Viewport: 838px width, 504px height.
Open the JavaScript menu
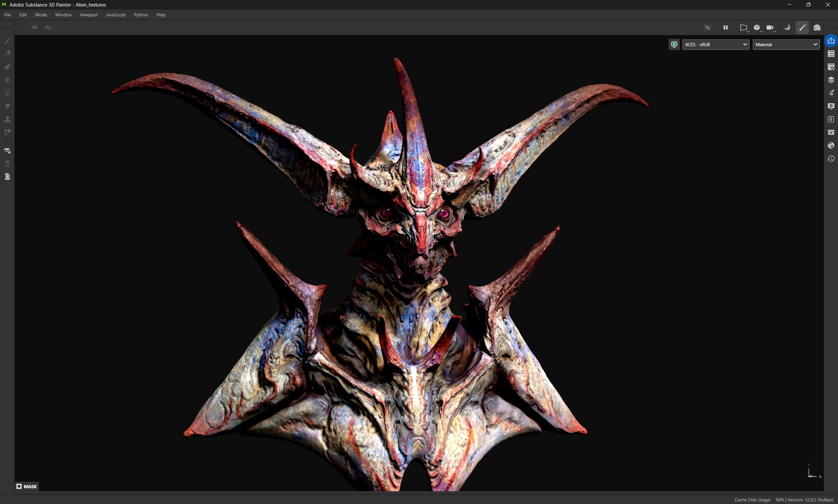pyautogui.click(x=116, y=15)
